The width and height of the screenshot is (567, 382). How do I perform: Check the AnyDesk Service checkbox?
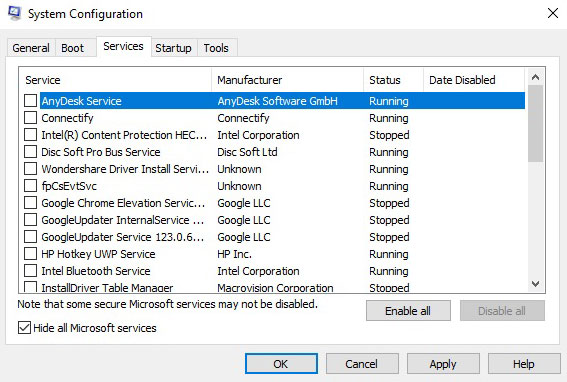click(x=30, y=101)
